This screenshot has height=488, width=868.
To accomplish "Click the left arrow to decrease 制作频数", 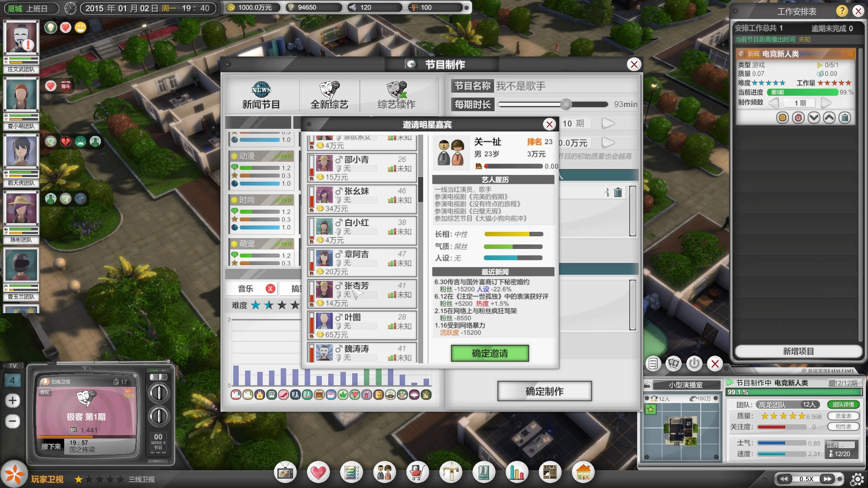I will (774, 103).
